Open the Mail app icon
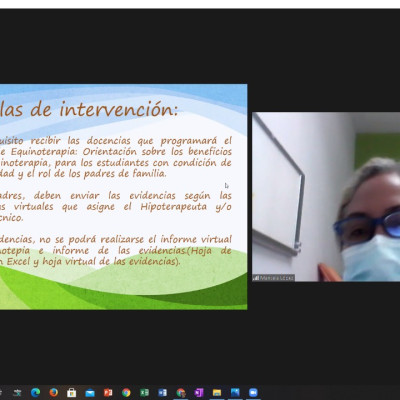Image resolution: width=400 pixels, height=400 pixels. click(x=90, y=393)
